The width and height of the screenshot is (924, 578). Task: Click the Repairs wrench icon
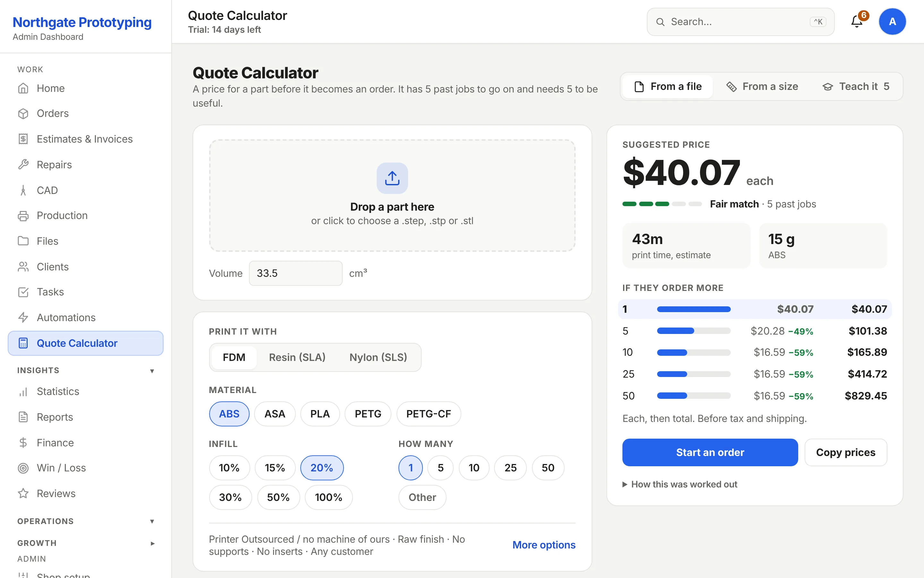point(23,165)
